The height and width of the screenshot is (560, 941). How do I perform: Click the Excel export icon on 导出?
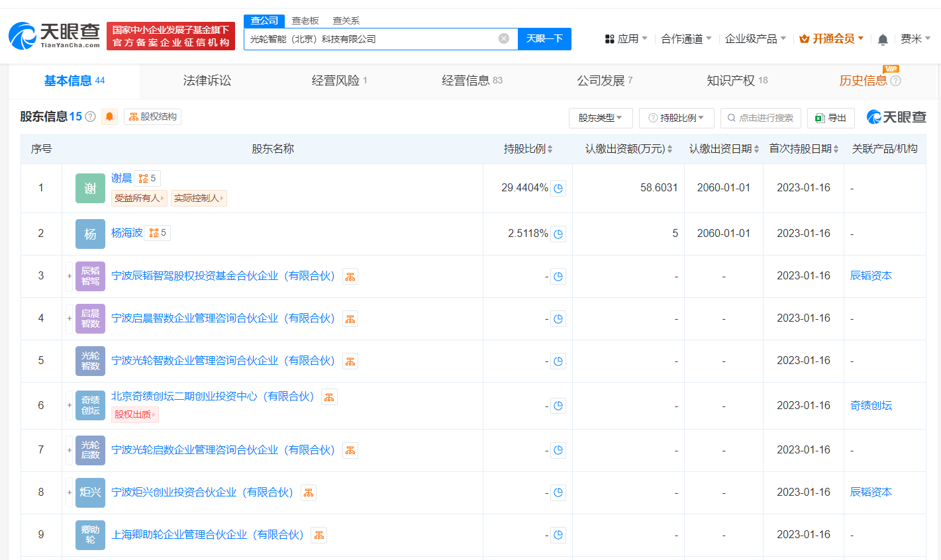tap(818, 117)
